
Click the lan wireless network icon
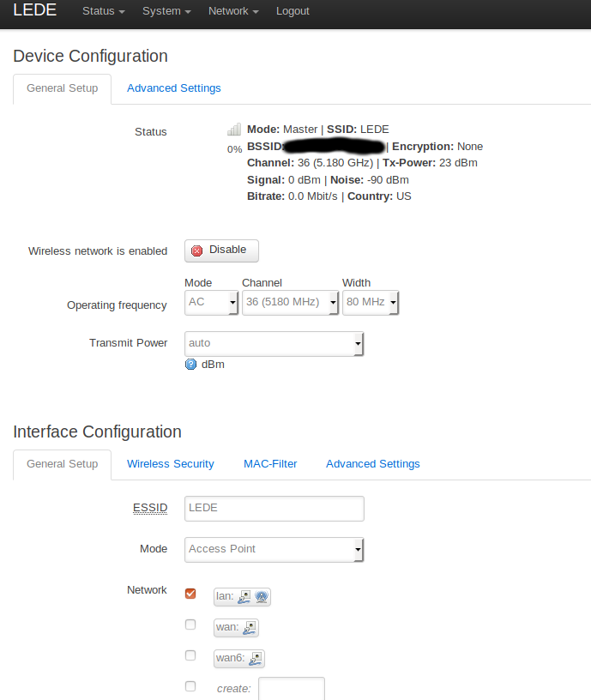[262, 597]
